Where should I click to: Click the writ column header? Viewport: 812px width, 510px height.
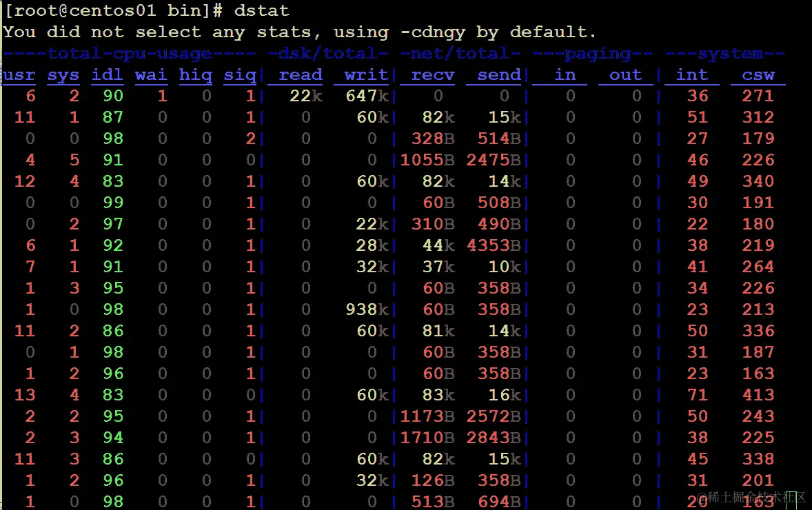coord(366,75)
